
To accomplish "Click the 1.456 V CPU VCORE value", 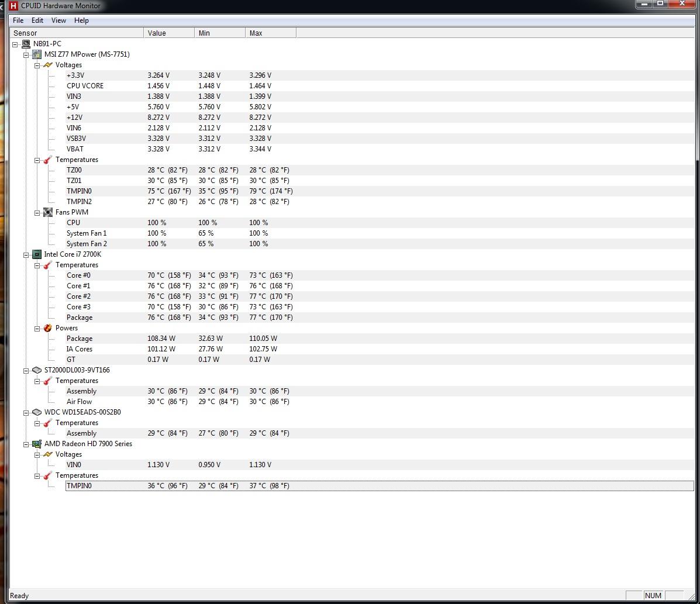I will (x=158, y=86).
